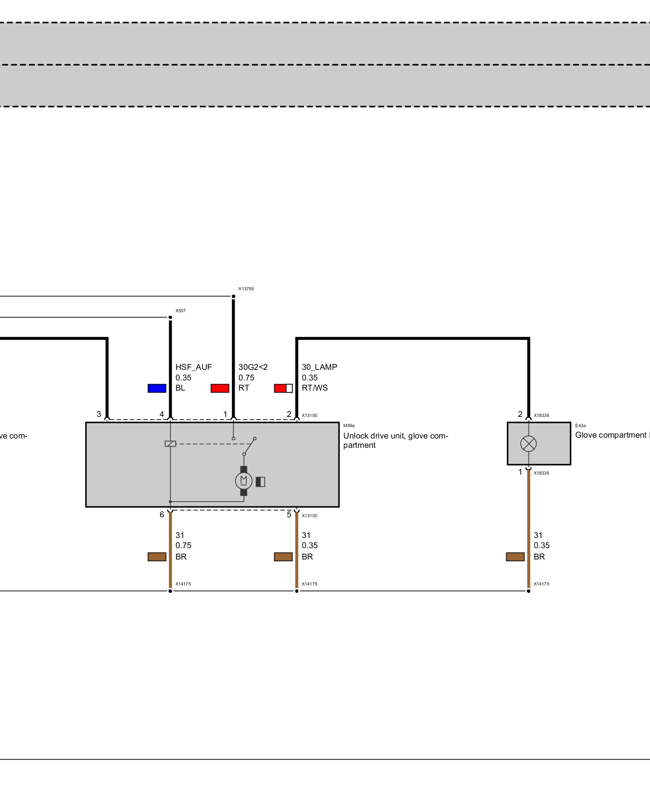This screenshot has height=812, width=650.
Task: Click the E42a component designation
Action: point(581,425)
